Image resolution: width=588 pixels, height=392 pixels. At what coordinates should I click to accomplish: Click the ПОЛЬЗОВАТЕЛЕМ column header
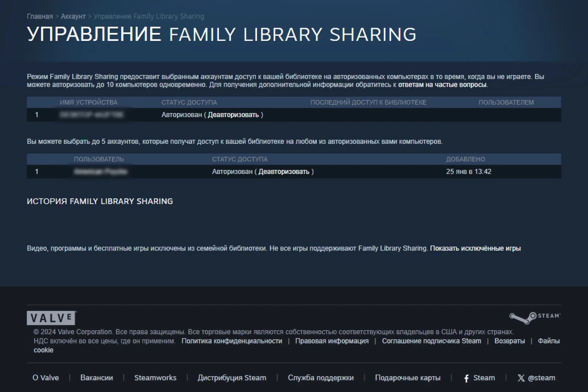(506, 102)
